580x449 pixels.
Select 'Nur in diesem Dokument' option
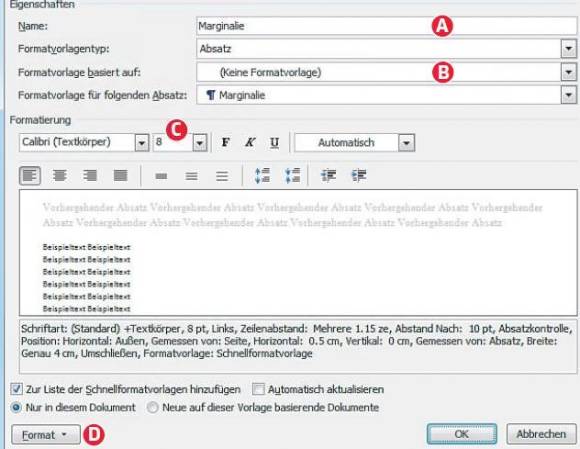[16, 408]
